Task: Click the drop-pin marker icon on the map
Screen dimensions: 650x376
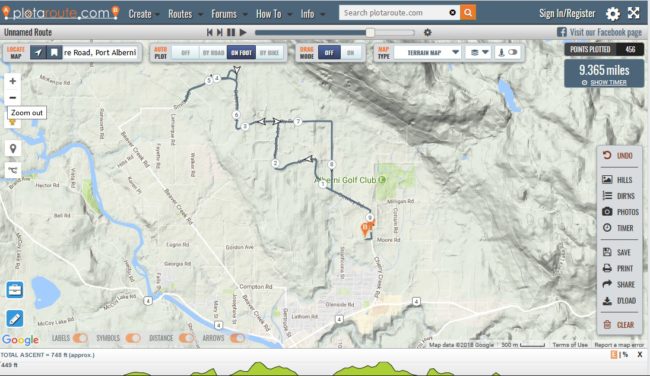Action: (13, 148)
